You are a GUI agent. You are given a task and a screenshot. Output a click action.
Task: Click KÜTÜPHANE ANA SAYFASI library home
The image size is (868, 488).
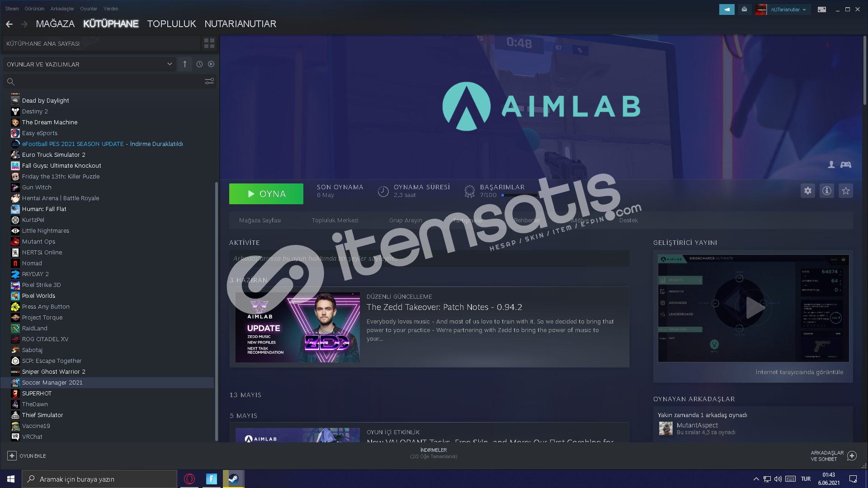pyautogui.click(x=102, y=43)
